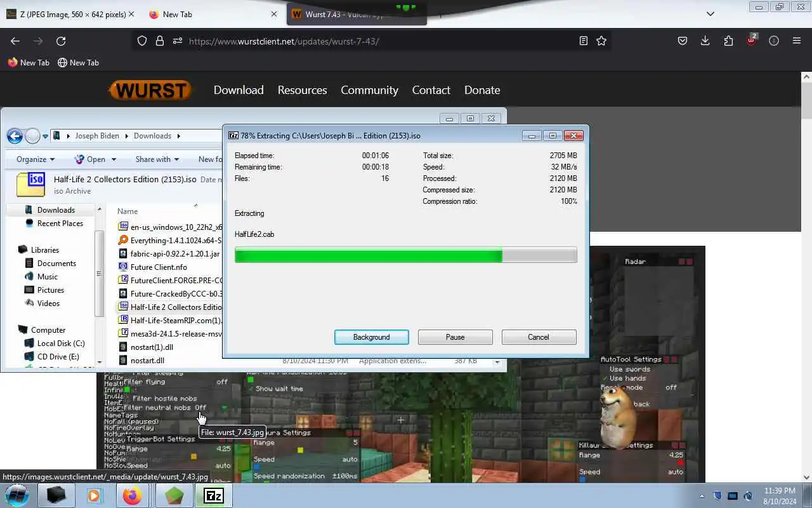Click the info circle toolbar icon
Viewport: 812px width, 508px height.
774,41
